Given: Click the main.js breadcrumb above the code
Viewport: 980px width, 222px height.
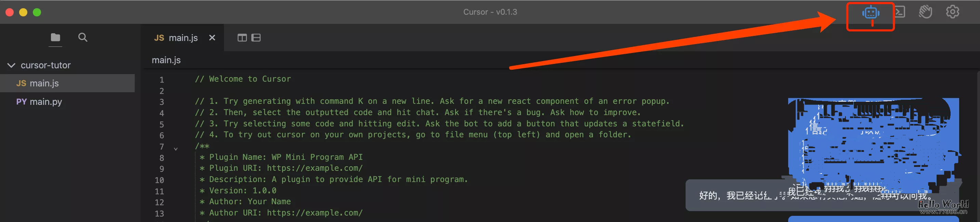Looking at the screenshot, I should (166, 60).
